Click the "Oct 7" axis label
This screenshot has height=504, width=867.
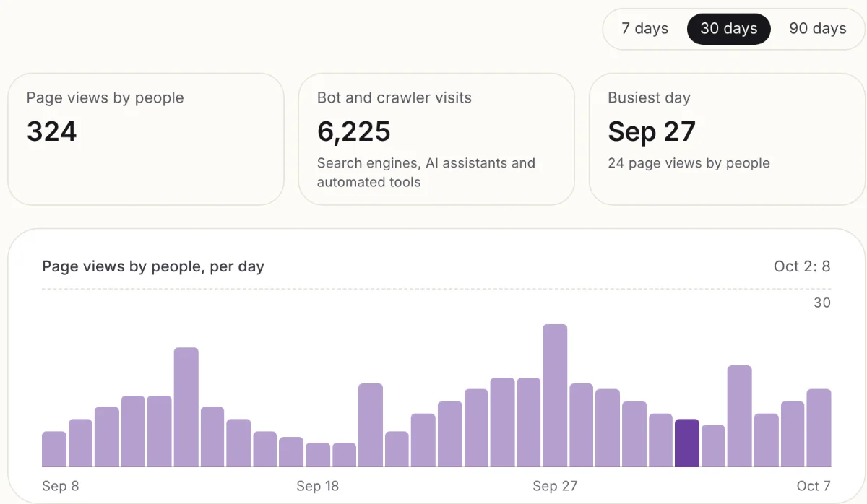(x=814, y=486)
